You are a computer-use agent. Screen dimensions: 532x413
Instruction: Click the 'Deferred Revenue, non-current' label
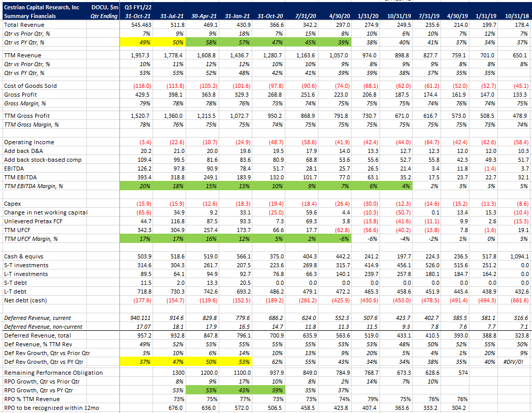(43, 327)
